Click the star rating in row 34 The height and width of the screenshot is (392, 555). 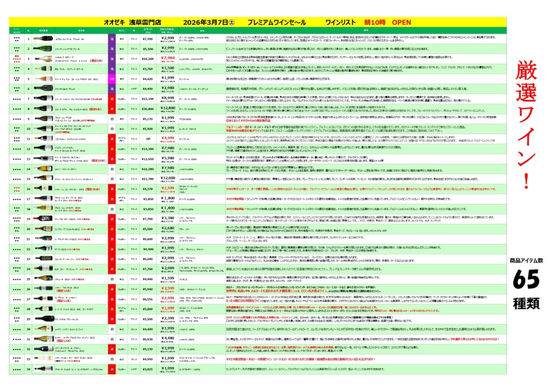pyautogui.click(x=17, y=369)
